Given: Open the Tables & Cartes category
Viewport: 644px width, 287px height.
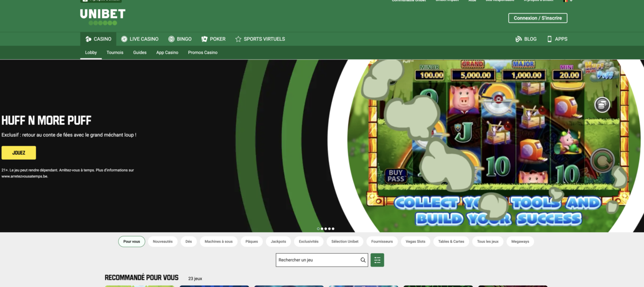Looking at the screenshot, I should click(x=451, y=242).
